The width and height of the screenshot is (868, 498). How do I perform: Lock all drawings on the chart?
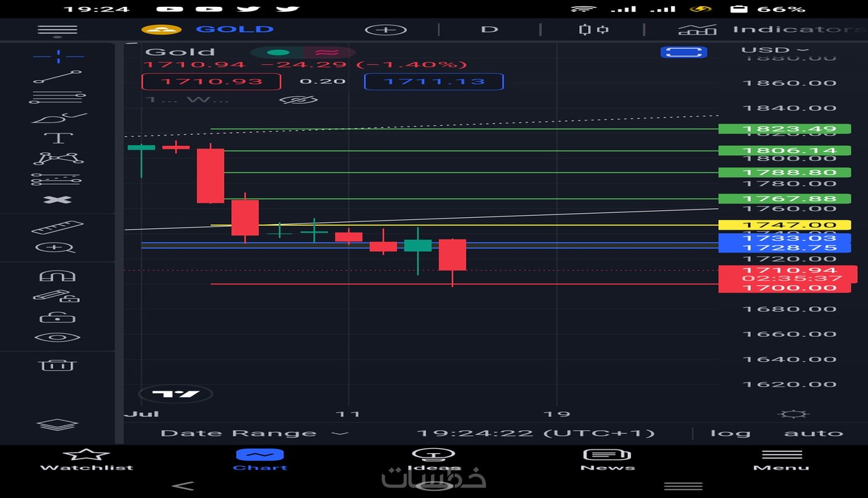(58, 316)
